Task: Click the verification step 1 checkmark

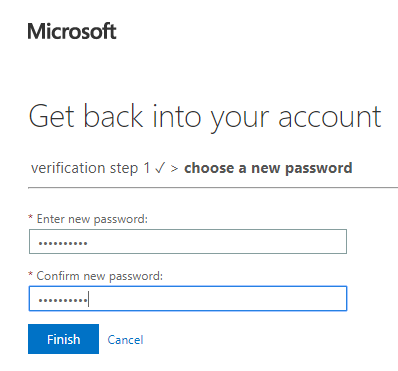Action: 160,168
